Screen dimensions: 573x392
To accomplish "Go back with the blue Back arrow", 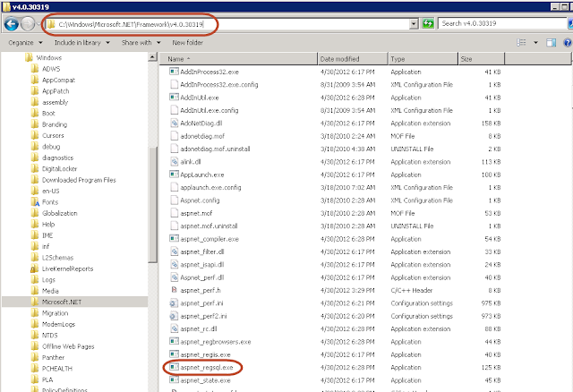I will tap(12, 24).
